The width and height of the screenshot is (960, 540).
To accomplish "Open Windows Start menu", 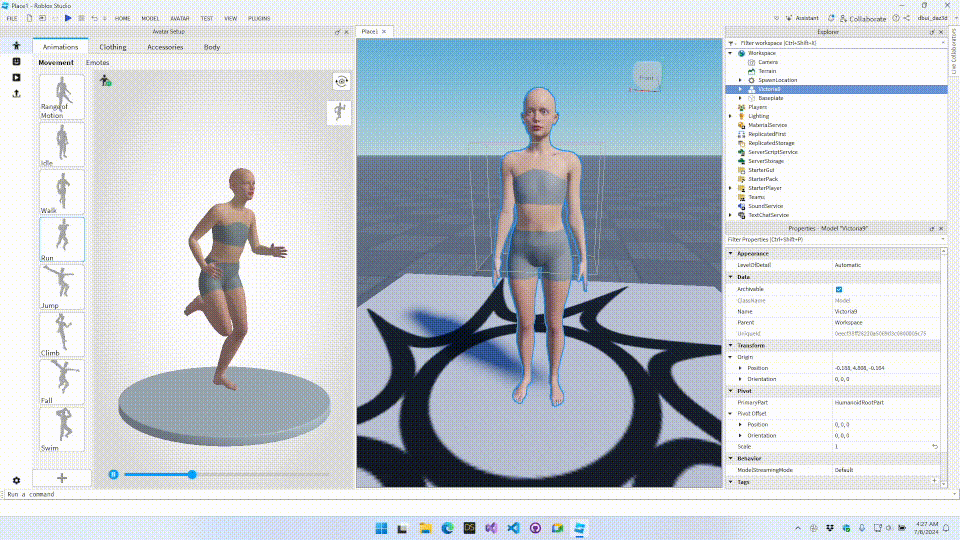I will [x=381, y=528].
